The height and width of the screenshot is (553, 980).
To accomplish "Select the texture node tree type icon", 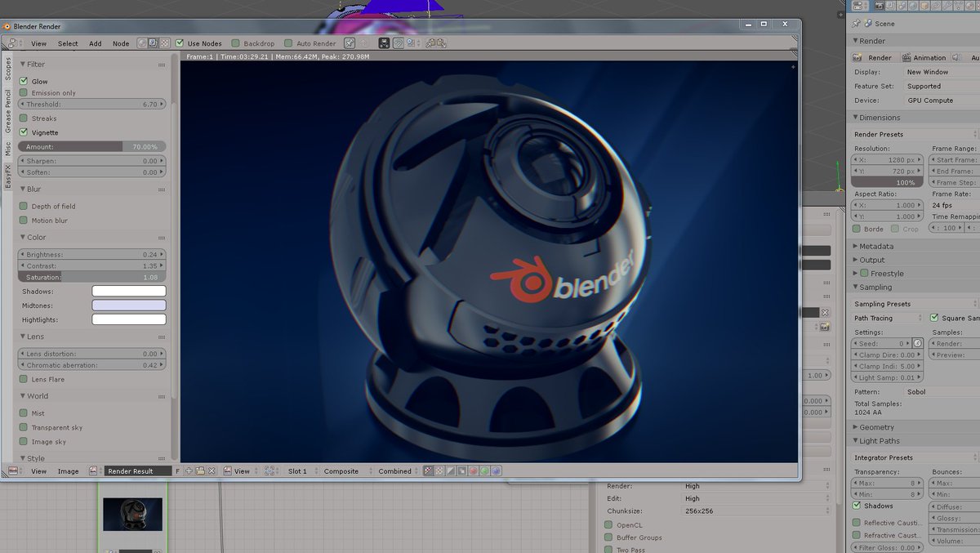I will 164,43.
